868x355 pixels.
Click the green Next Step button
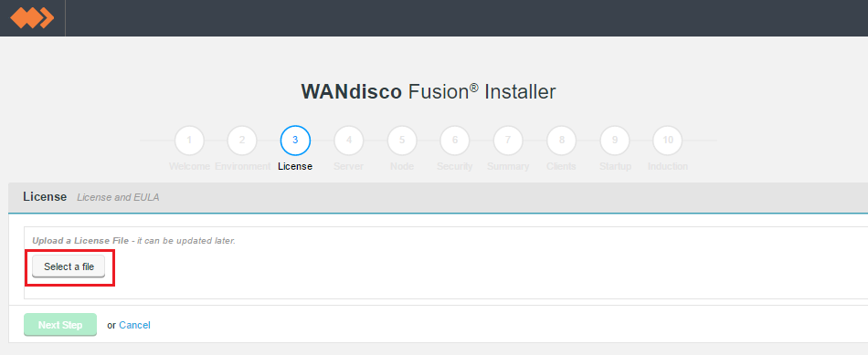point(60,325)
